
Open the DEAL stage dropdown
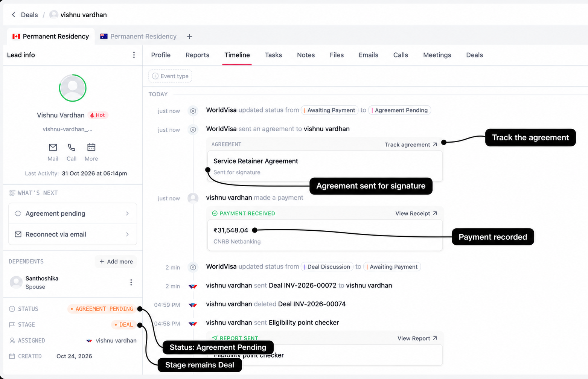tap(123, 324)
